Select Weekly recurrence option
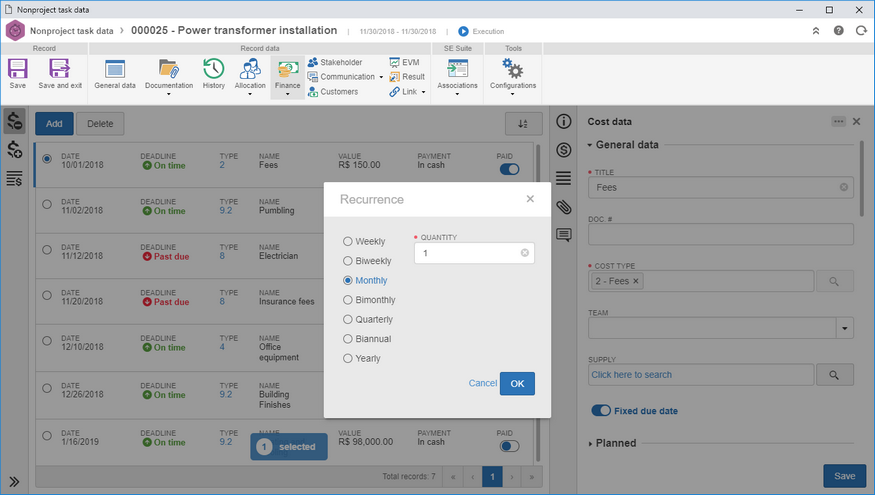Viewport: 875px width, 495px height. [348, 241]
